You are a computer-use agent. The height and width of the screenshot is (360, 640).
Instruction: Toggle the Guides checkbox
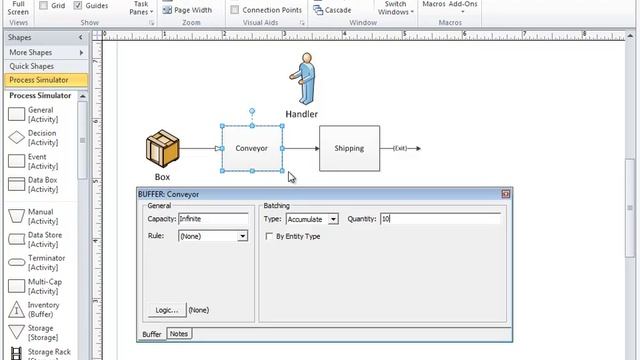78,6
